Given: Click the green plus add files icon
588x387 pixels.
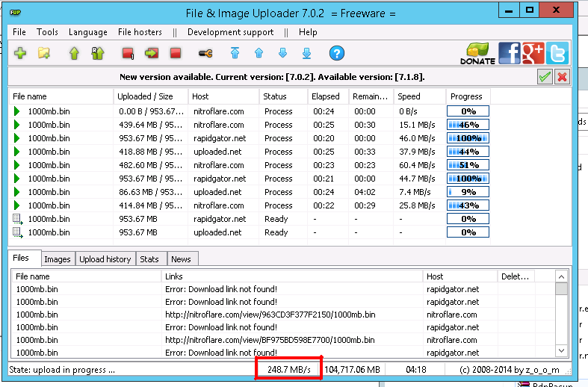Looking at the screenshot, I should point(20,53).
